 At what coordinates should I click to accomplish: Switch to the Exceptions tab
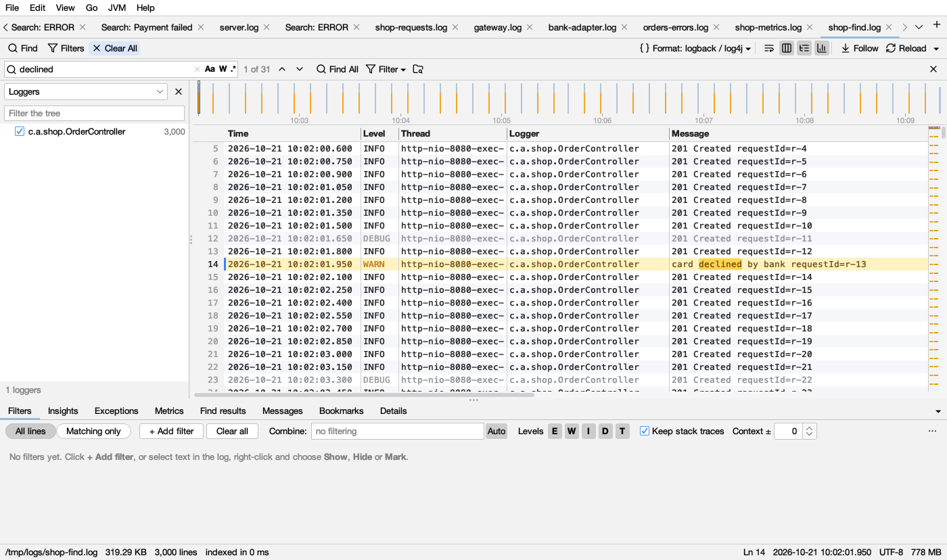[x=116, y=411]
